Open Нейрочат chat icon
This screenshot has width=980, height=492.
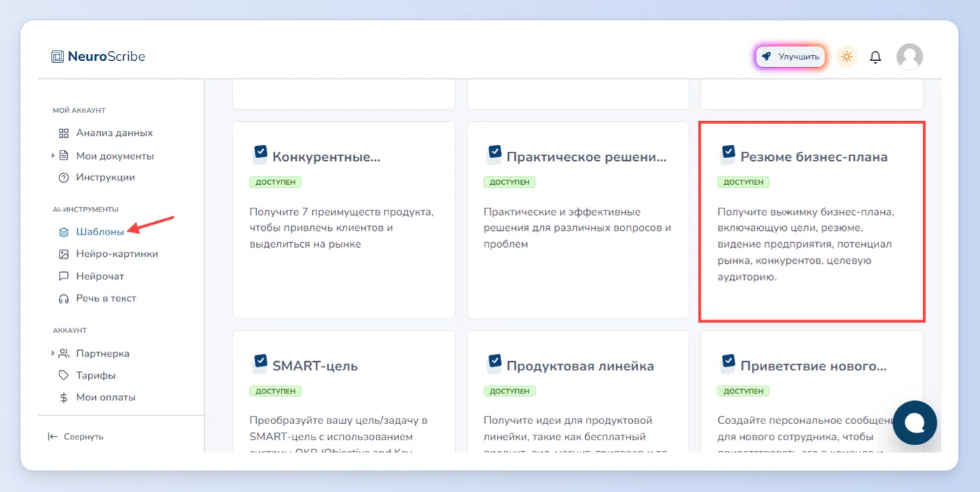coord(64,276)
